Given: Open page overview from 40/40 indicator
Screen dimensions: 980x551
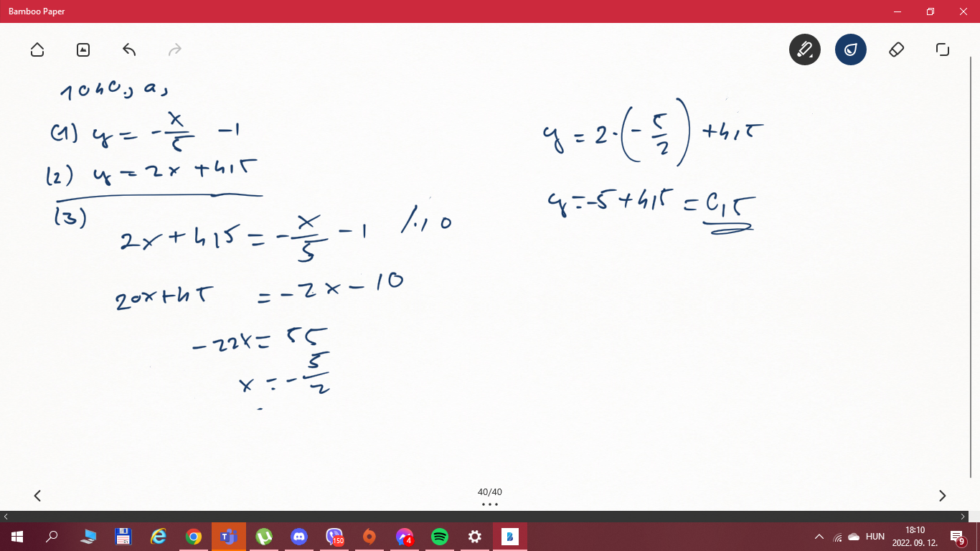Looking at the screenshot, I should coord(490,491).
